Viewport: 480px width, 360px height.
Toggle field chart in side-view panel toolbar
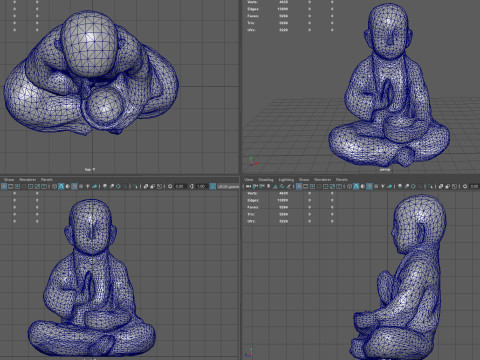(326, 186)
